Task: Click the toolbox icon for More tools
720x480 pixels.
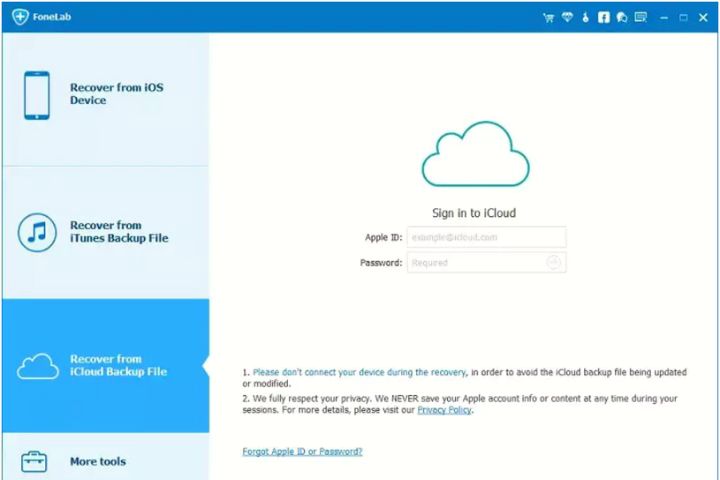Action: (x=34, y=462)
